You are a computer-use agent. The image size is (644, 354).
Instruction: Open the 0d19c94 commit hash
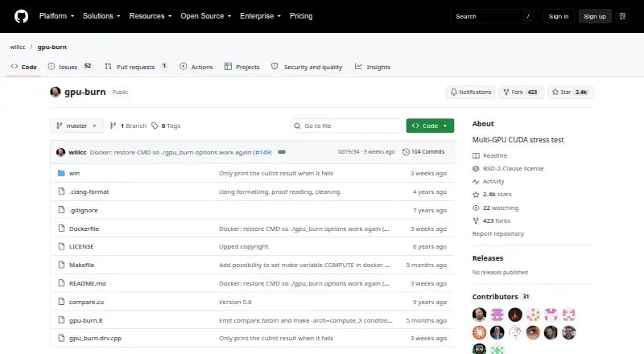[x=349, y=151]
